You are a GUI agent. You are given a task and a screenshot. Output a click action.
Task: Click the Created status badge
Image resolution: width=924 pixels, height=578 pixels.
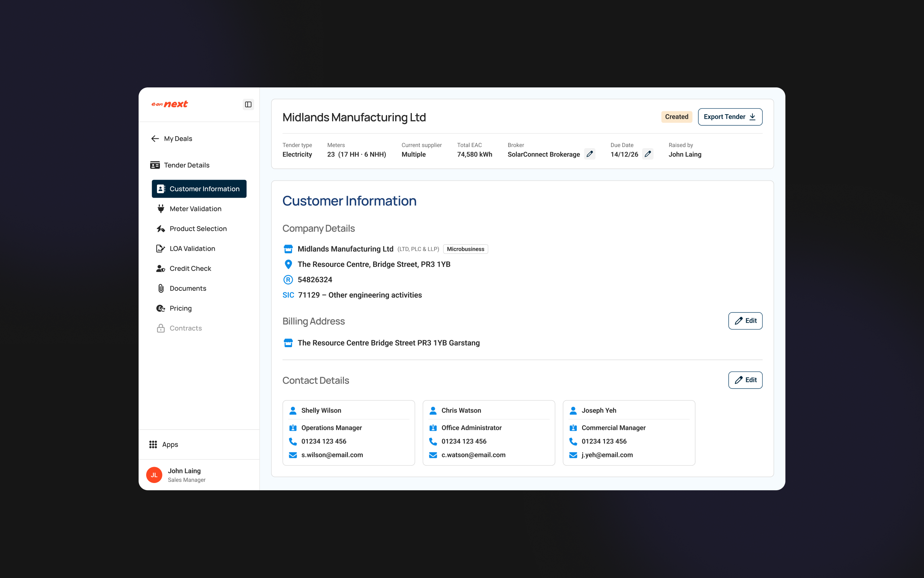677,117
